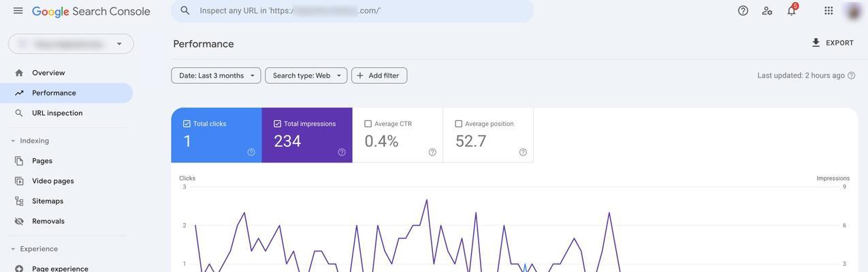Viewport: 868px width, 272px height.
Task: Click the Performance trend icon
Action: [x=19, y=93]
